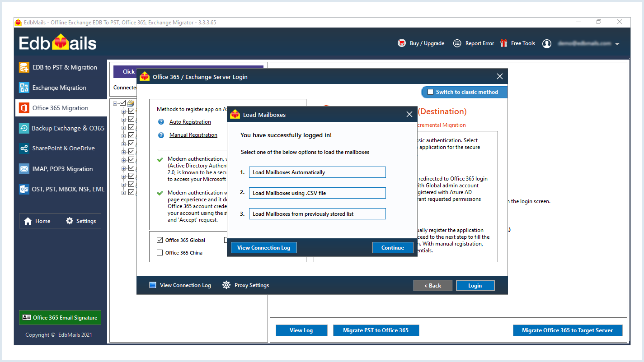
Task: Click the EdbMails brand logo in header
Action: [x=58, y=43]
